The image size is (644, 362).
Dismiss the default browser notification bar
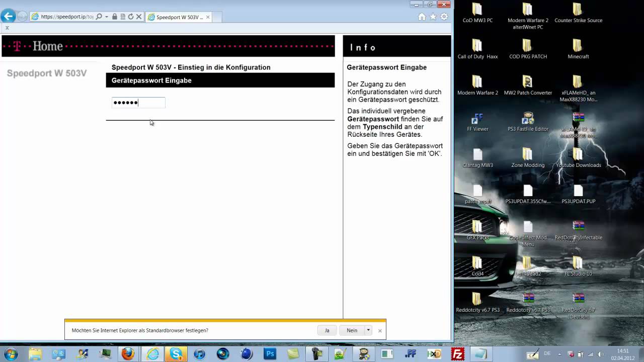click(380, 330)
